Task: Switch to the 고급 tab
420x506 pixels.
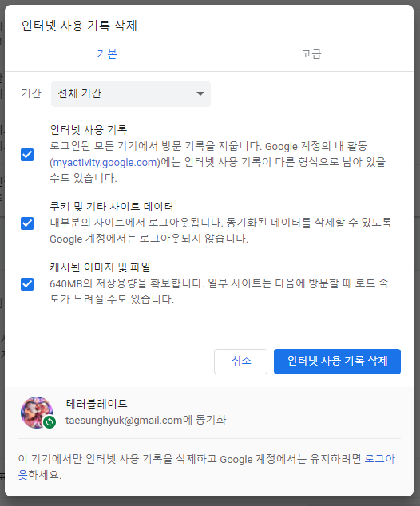Action: 311,54
